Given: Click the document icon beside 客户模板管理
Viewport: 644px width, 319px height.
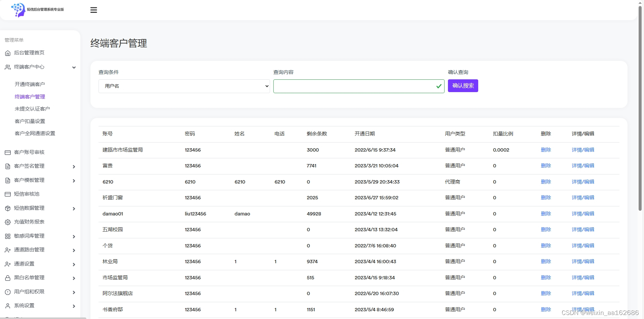Looking at the screenshot, I should [x=8, y=181].
